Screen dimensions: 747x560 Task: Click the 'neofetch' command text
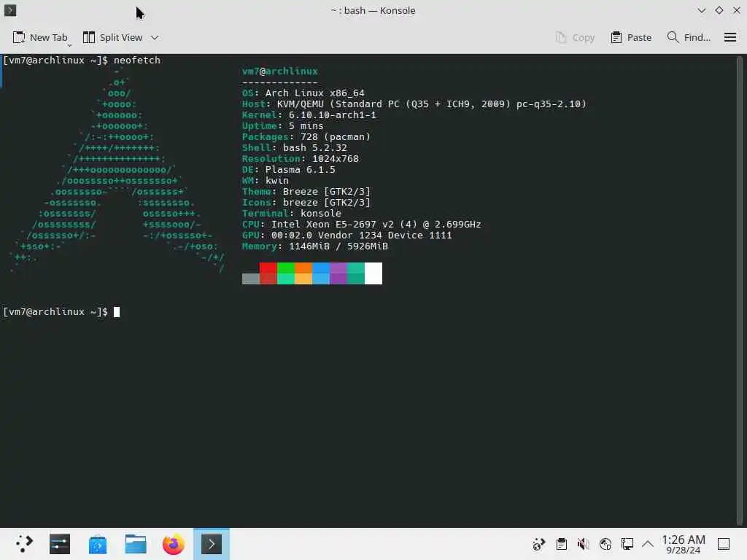click(136, 60)
